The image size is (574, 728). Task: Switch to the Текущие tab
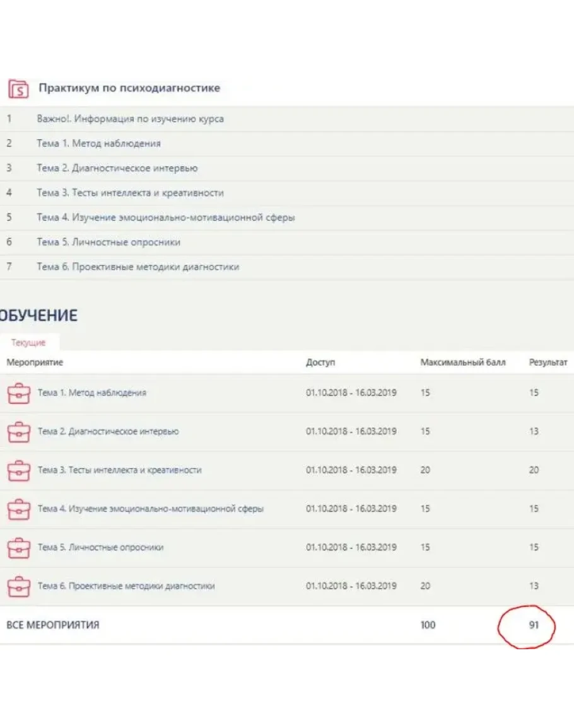click(28, 343)
